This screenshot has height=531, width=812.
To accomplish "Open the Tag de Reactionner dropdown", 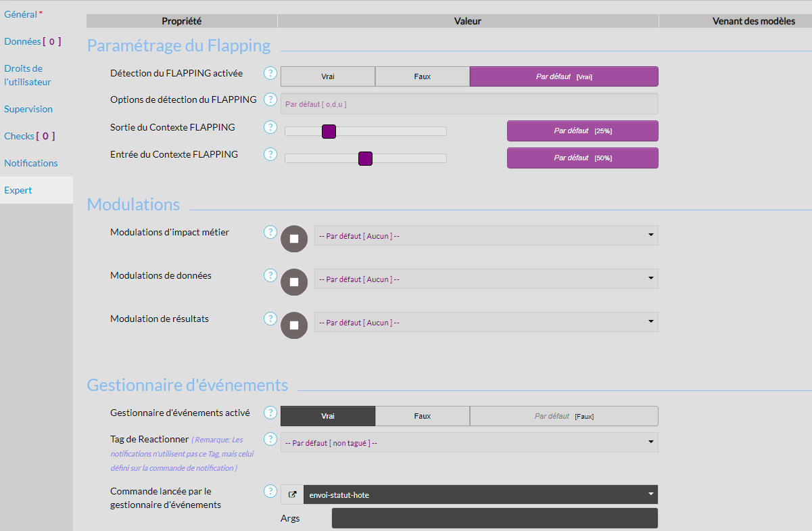I will [469, 442].
